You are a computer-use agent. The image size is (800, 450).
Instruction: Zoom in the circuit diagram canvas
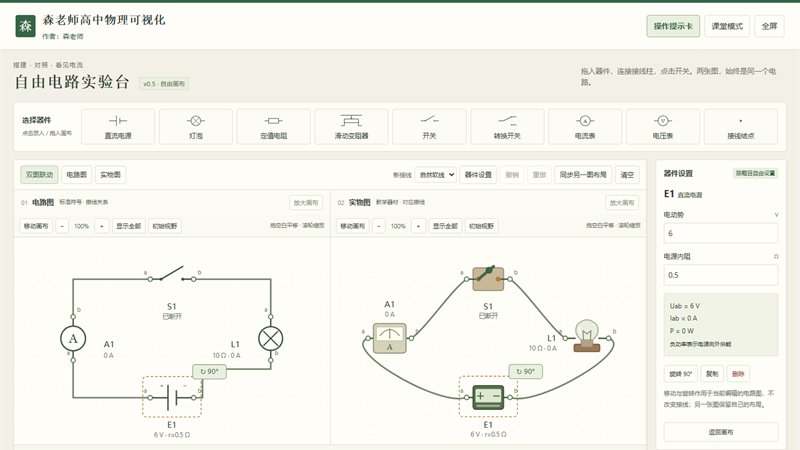pyautogui.click(x=102, y=226)
